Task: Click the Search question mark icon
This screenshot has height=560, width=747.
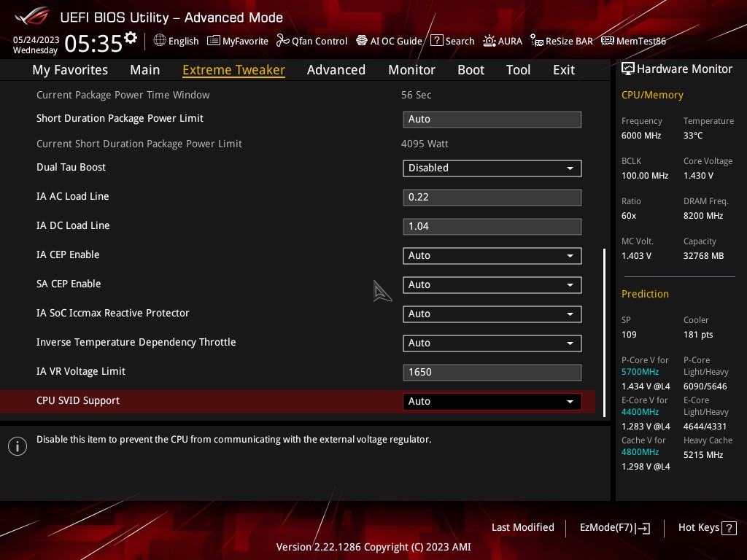Action: [436, 41]
